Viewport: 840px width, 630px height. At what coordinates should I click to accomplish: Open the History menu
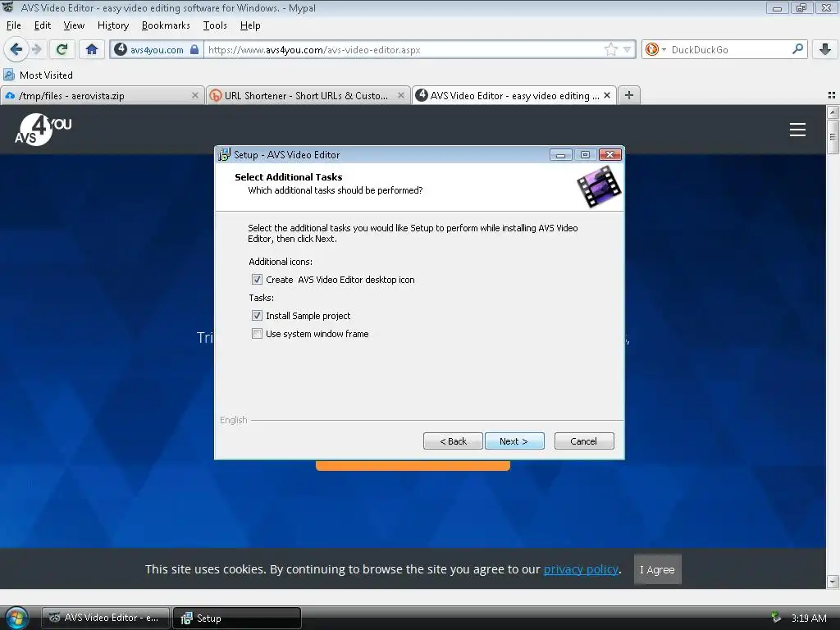click(x=113, y=25)
